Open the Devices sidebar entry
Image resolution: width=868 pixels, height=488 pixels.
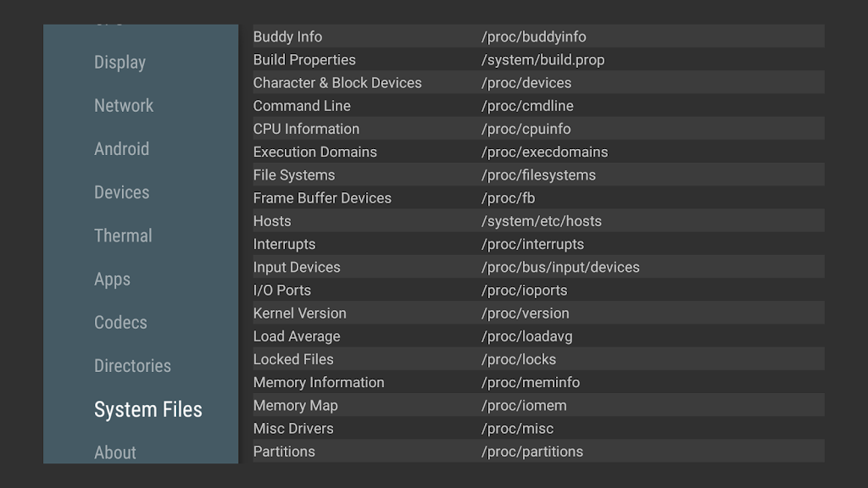[121, 192]
